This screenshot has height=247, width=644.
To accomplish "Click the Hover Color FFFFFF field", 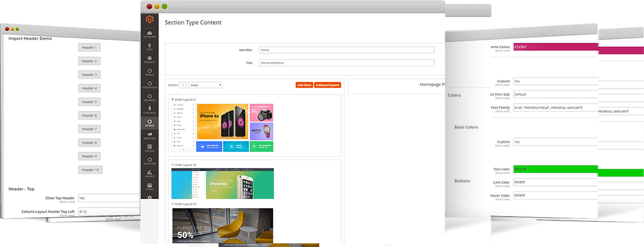I will (555, 195).
